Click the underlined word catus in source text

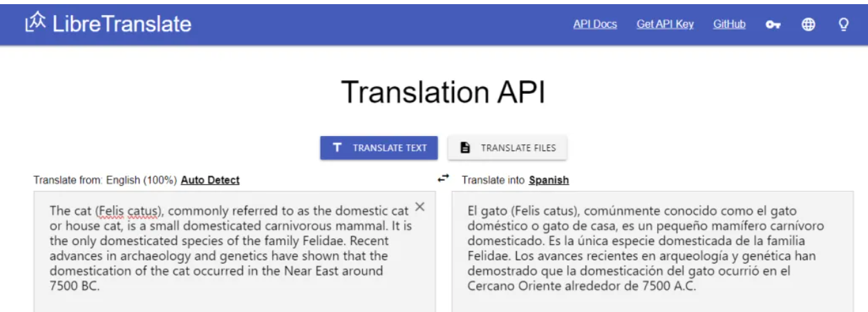145,210
